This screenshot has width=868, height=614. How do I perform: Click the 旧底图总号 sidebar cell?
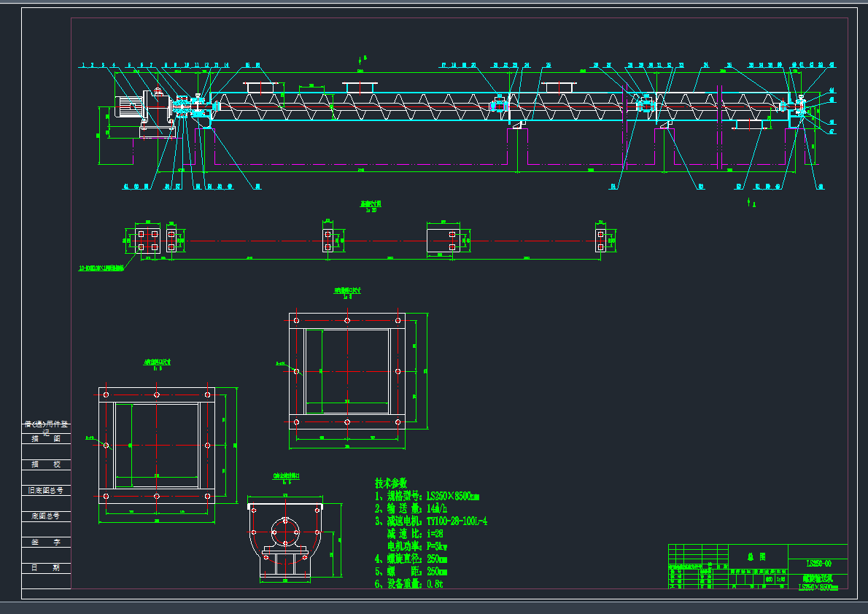coord(46,490)
